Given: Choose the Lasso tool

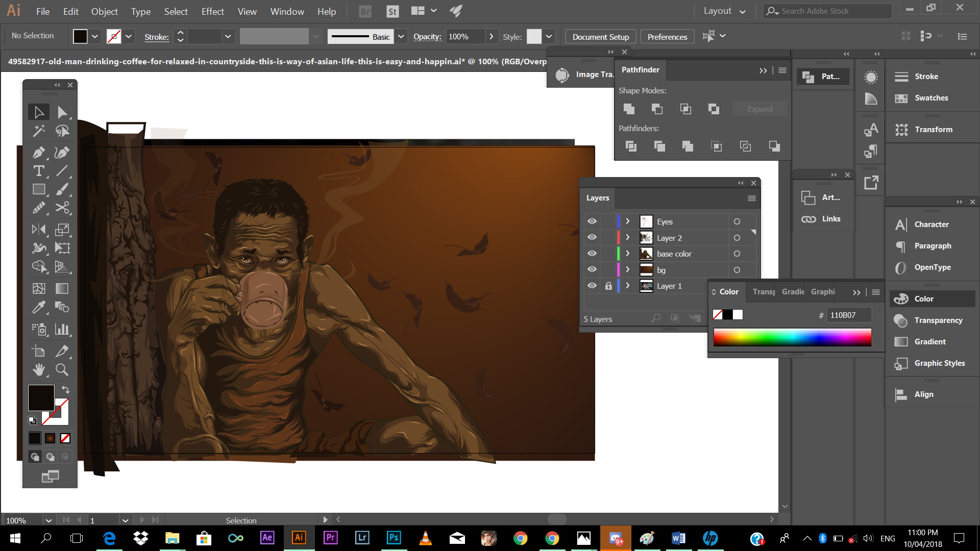Looking at the screenshot, I should (x=62, y=131).
